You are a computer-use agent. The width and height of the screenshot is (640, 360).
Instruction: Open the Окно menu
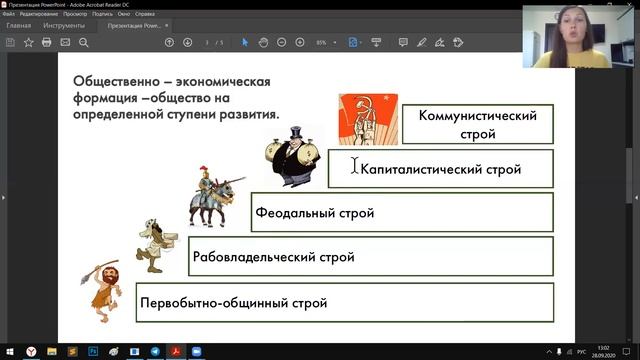click(124, 14)
